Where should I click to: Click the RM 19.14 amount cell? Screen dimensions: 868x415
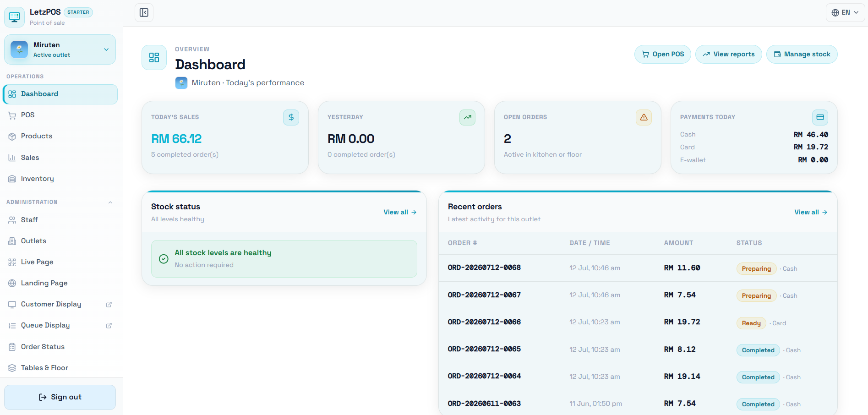(x=682, y=377)
